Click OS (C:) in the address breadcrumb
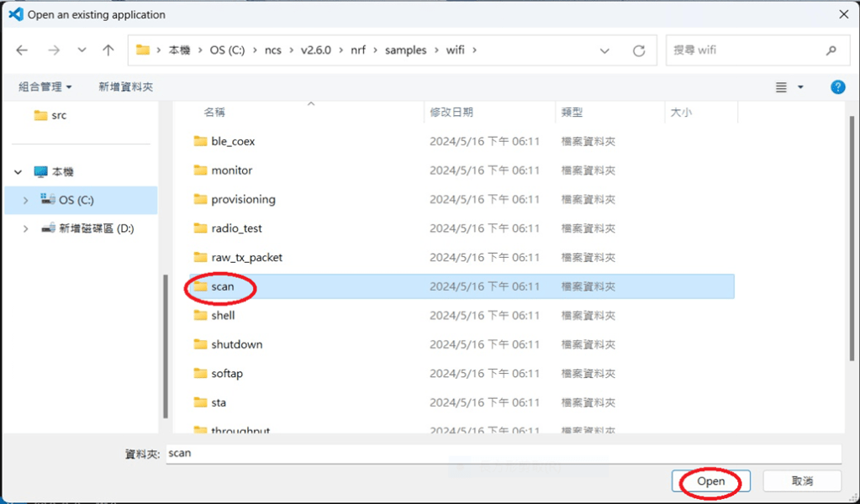This screenshot has height=504, width=860. tap(227, 50)
